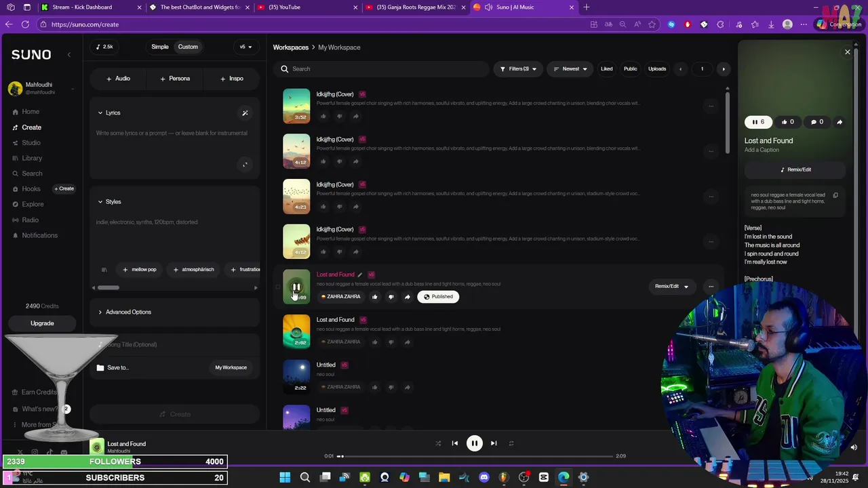Open more options for the first Idkjjfhg (Cover)
868x488 pixels.
coord(711,106)
